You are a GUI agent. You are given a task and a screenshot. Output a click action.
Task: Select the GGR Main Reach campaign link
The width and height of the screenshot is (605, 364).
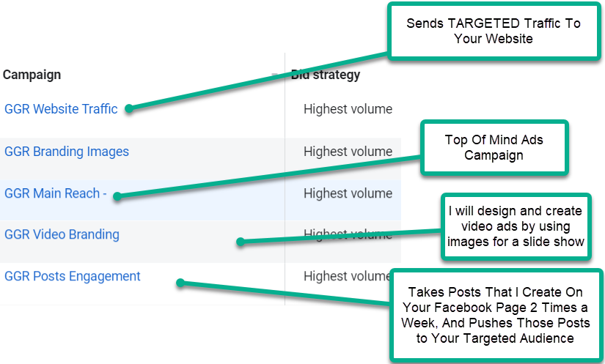[x=56, y=193]
